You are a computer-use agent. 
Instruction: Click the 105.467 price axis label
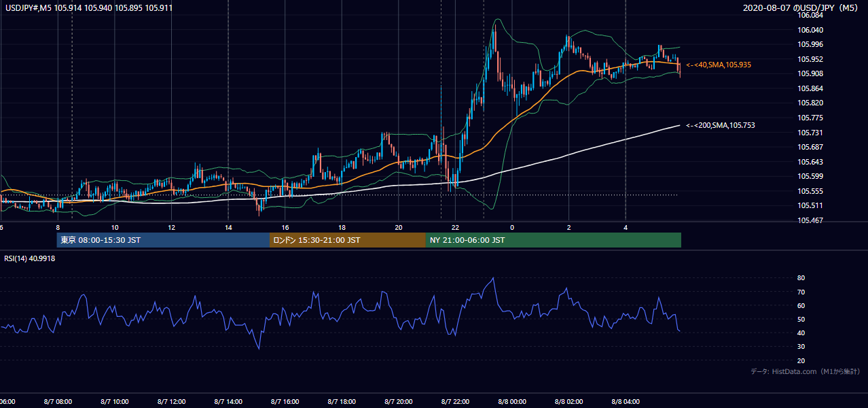click(810, 220)
